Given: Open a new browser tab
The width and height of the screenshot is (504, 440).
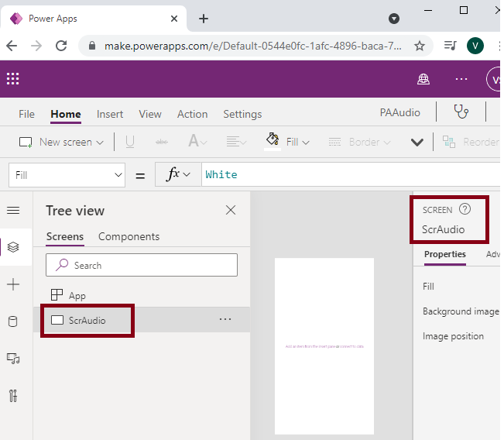Looking at the screenshot, I should (203, 19).
